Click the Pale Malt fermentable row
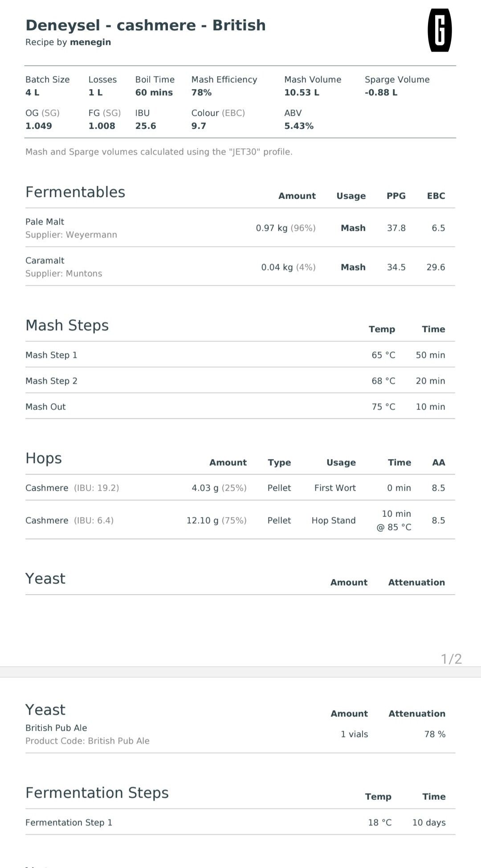This screenshot has height=868, width=481. click(x=240, y=228)
